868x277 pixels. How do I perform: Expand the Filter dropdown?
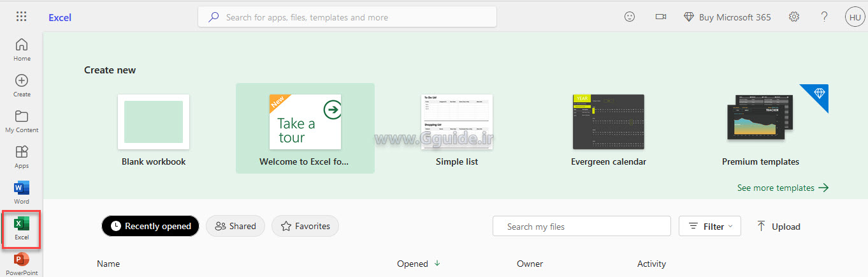(x=710, y=226)
